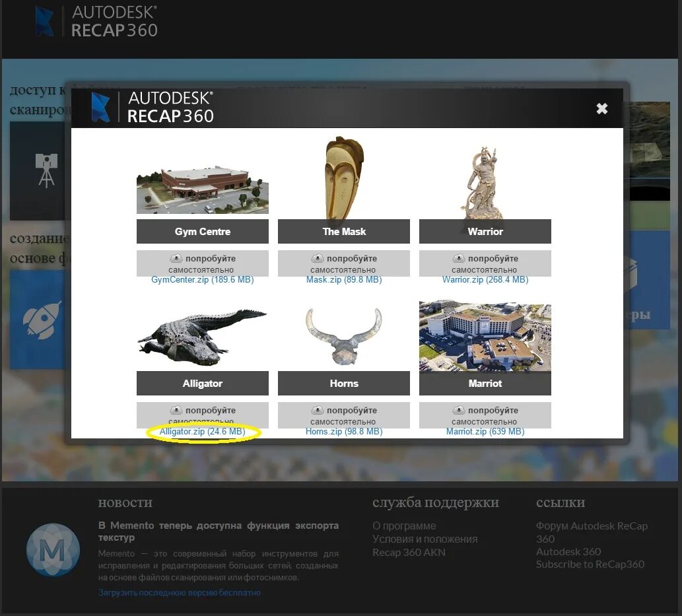The width and height of the screenshot is (682, 616).
Task: Open the Memento texture export news headline
Action: pyautogui.click(x=219, y=531)
